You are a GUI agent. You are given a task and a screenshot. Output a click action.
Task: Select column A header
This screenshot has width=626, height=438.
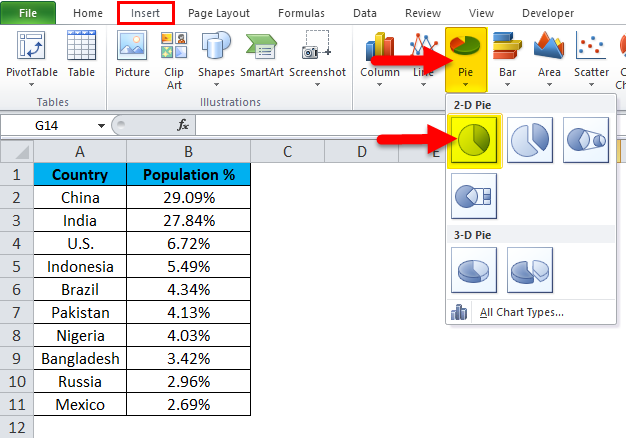(x=80, y=152)
